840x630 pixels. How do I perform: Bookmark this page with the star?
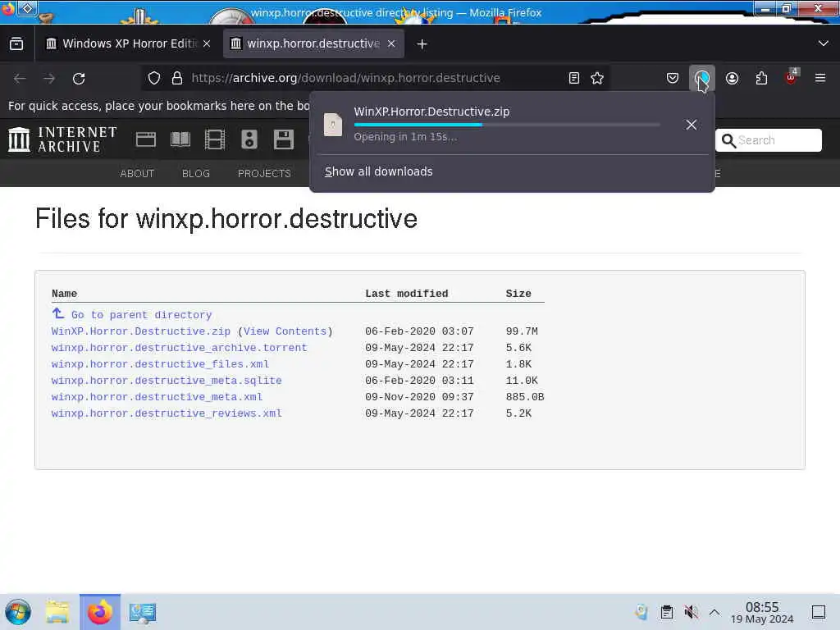click(x=597, y=78)
